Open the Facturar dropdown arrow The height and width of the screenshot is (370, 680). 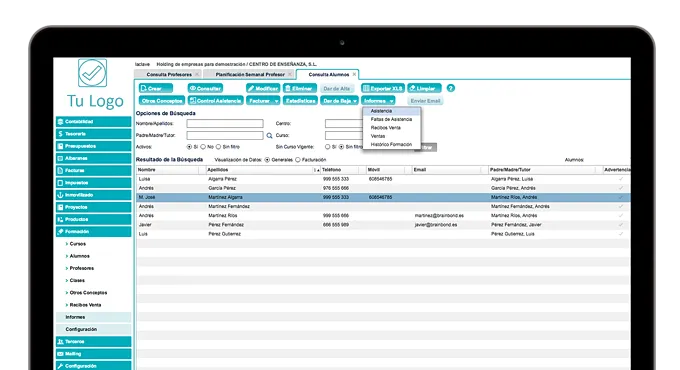point(276,101)
